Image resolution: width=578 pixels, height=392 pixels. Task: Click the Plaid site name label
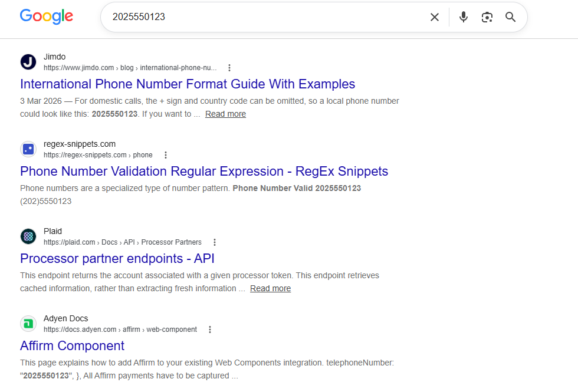coord(52,231)
